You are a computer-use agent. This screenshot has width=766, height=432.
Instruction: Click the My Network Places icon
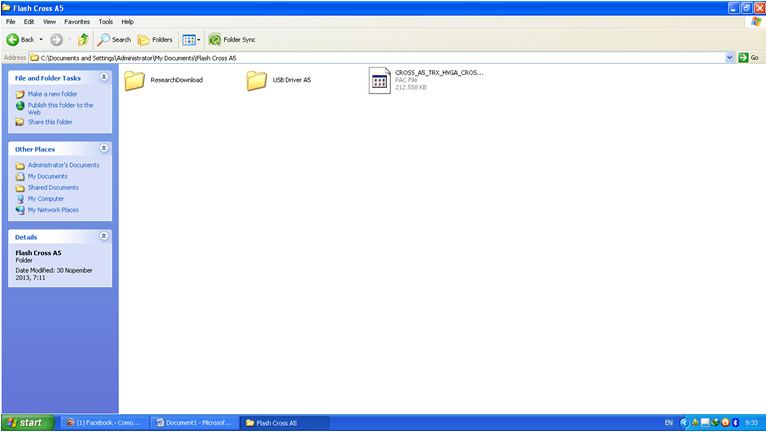click(20, 210)
